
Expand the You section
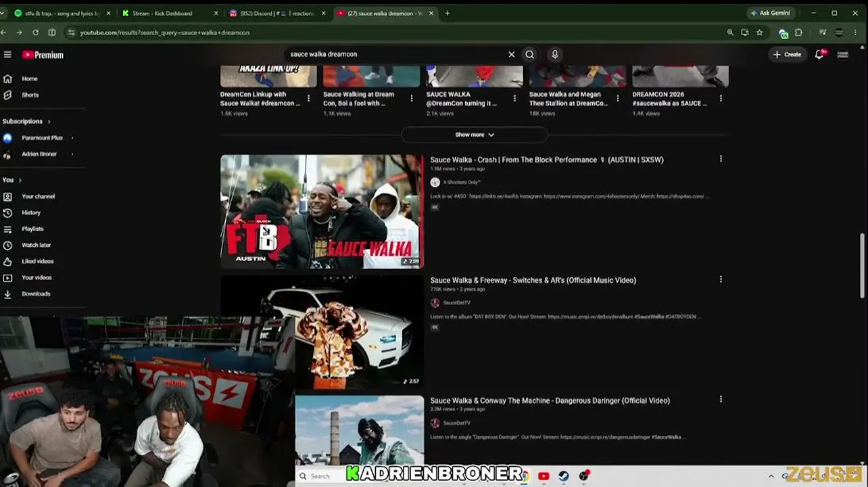[12, 180]
